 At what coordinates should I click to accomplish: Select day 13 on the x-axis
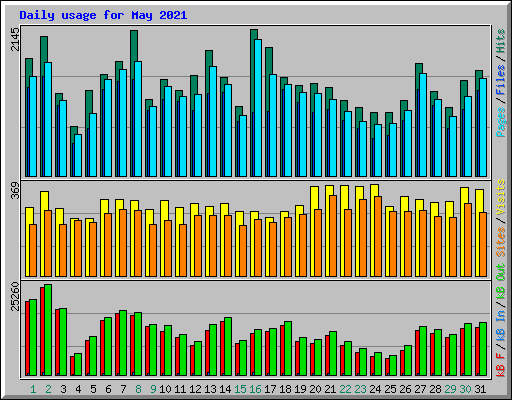pos(210,389)
